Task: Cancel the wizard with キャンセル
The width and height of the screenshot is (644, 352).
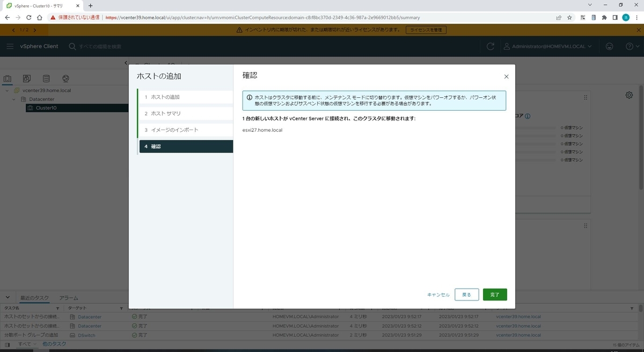Action: click(x=438, y=294)
